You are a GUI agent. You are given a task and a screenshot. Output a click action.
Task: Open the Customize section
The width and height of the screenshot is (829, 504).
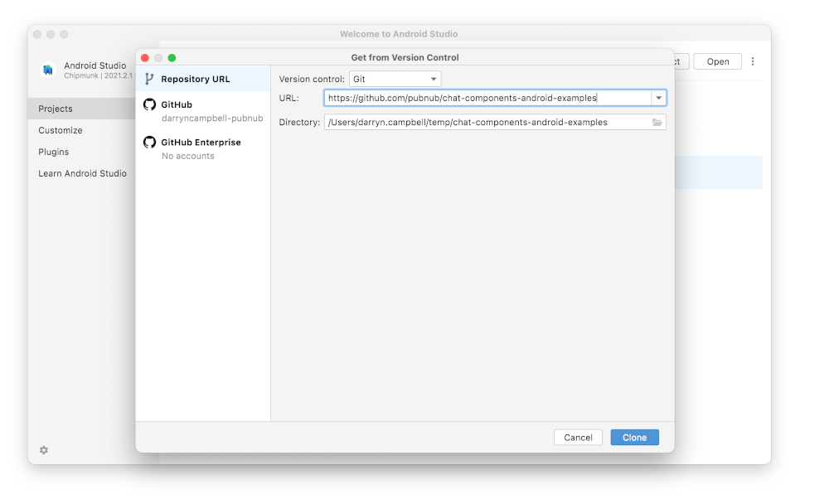(60, 130)
